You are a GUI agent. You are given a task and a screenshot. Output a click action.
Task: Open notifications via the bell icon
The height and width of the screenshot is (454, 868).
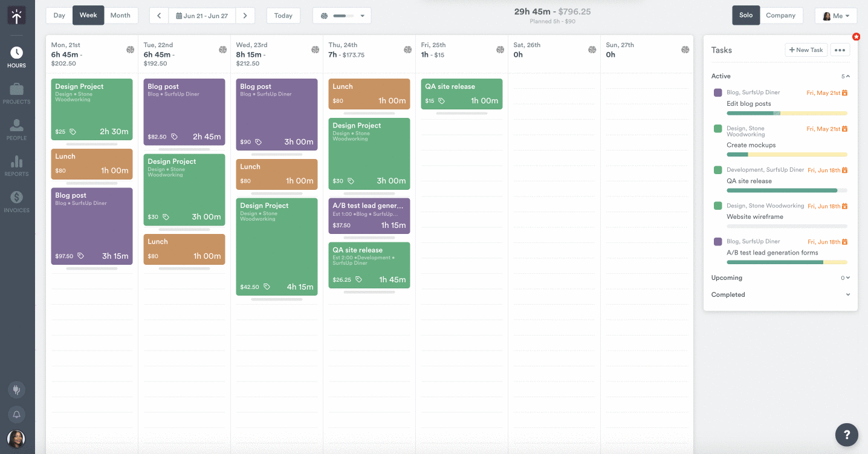[x=16, y=415]
